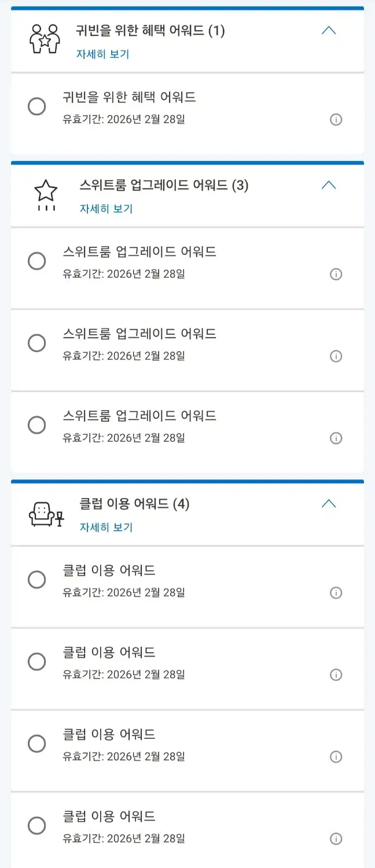
Task: Collapse the 귀빈을 위한 혜택 어워드 section
Action: coord(329,31)
